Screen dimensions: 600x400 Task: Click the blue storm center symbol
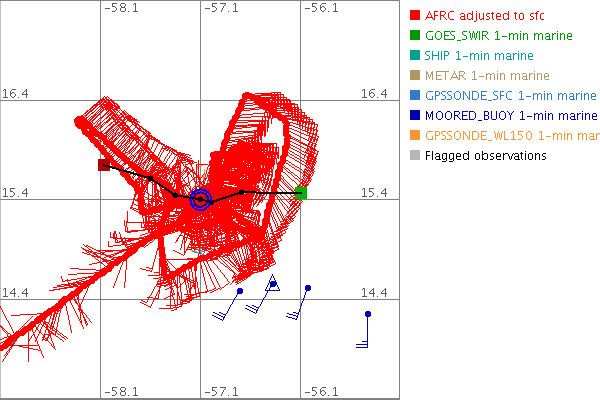pos(201,200)
